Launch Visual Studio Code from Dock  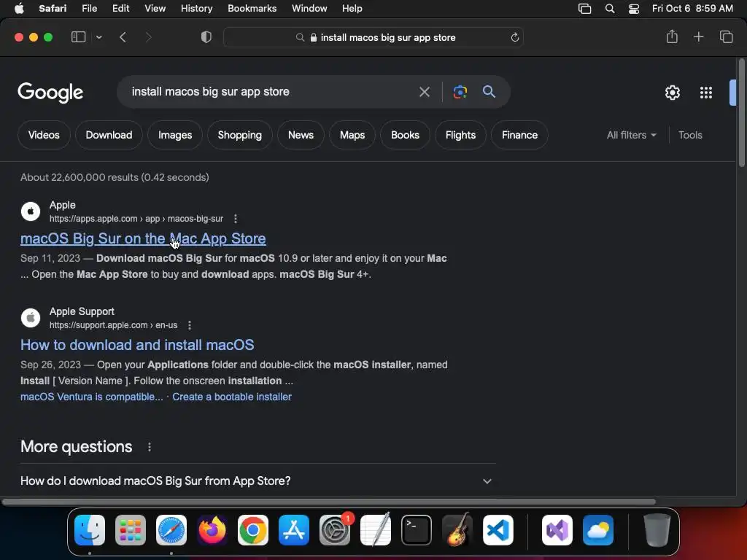click(x=498, y=530)
